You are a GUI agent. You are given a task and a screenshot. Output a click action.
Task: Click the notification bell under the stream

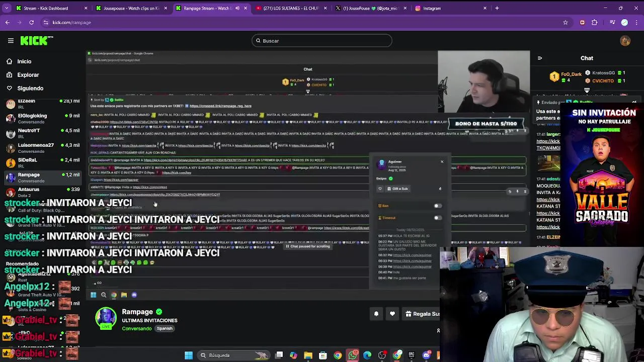[x=376, y=314]
